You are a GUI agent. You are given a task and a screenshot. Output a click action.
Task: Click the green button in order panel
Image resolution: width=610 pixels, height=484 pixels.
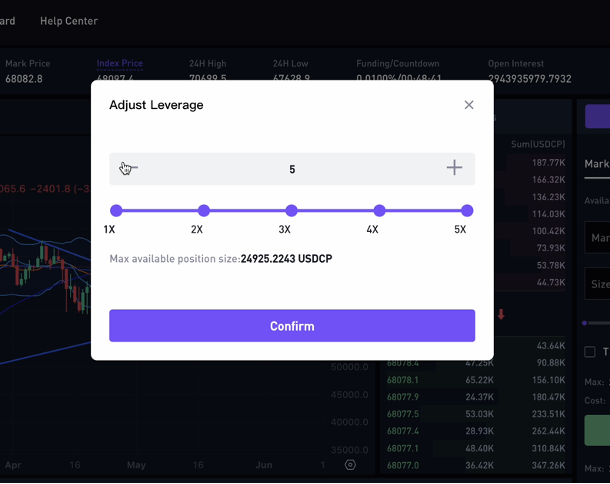(597, 430)
